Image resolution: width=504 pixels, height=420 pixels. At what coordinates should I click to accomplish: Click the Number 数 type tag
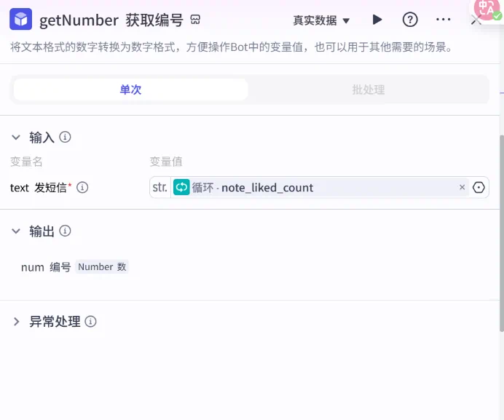click(x=102, y=266)
